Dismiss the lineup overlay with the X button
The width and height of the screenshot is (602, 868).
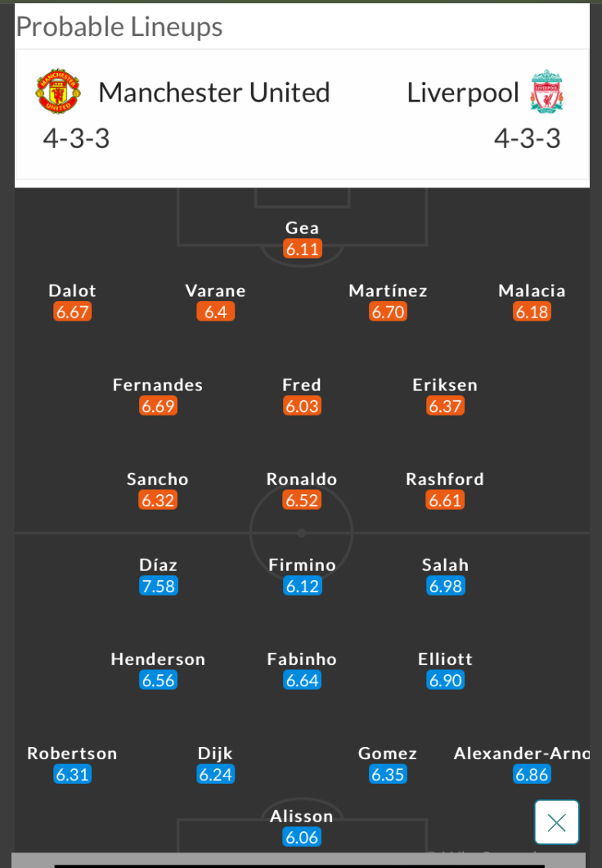(557, 821)
